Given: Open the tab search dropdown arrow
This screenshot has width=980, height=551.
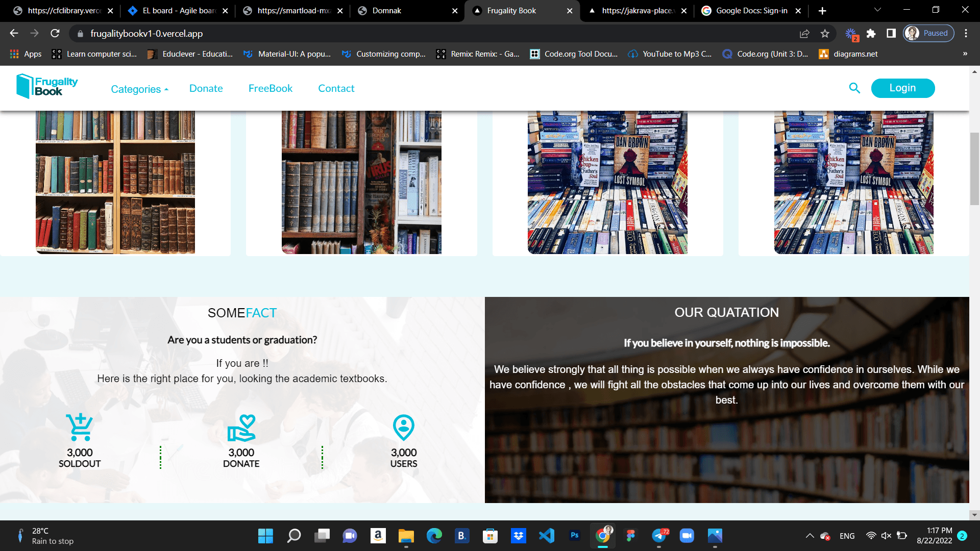Looking at the screenshot, I should (x=877, y=10).
